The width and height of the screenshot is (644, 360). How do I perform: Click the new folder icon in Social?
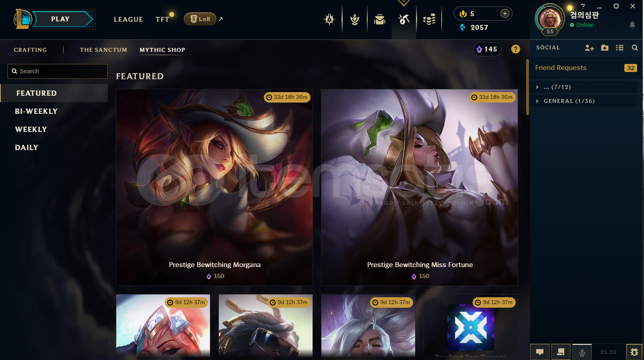pyautogui.click(x=605, y=48)
